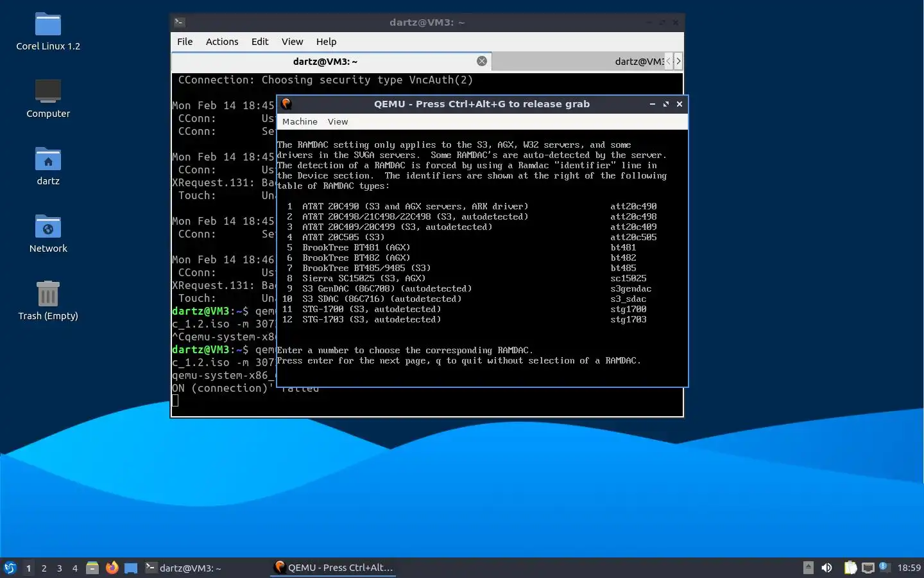Maximize the QEMU window
Viewport: 924px width, 578px height.
666,104
